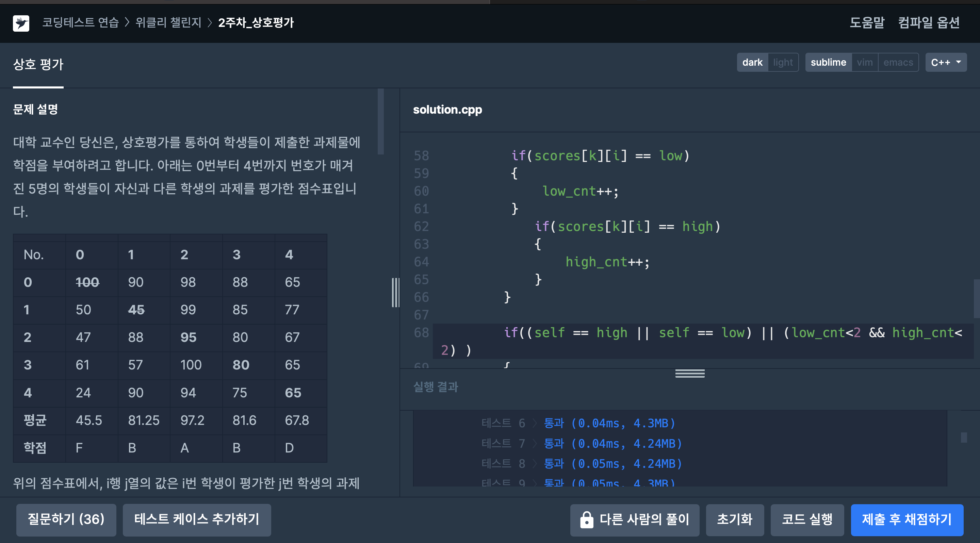The width and height of the screenshot is (980, 543).
Task: Click the breadcrumb chevron after 위클리 챌린지
Action: click(209, 23)
